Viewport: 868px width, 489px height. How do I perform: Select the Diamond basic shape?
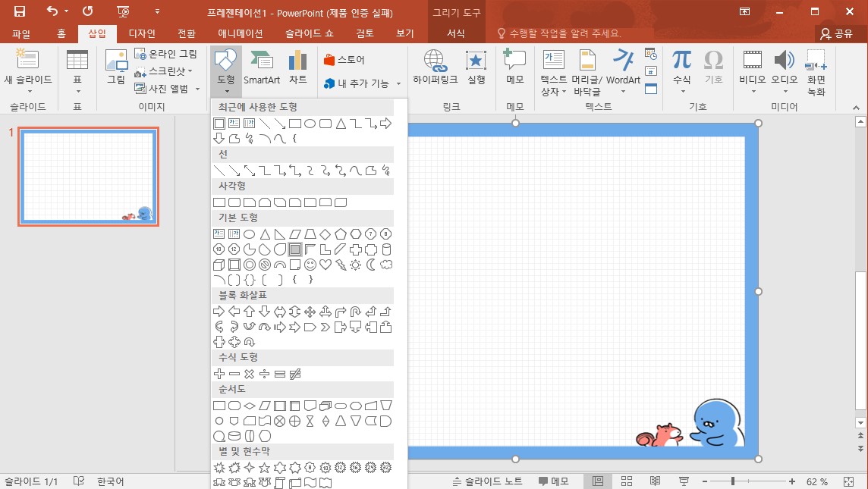pyautogui.click(x=325, y=234)
